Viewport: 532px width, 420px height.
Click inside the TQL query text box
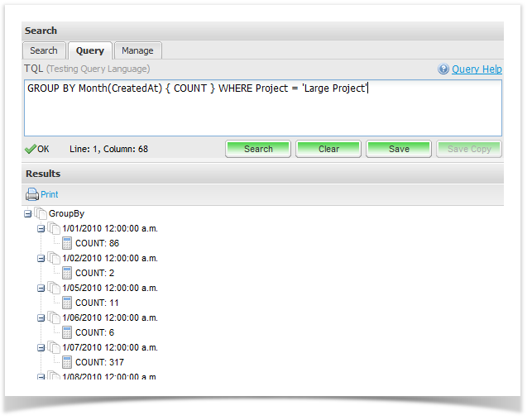(x=262, y=112)
